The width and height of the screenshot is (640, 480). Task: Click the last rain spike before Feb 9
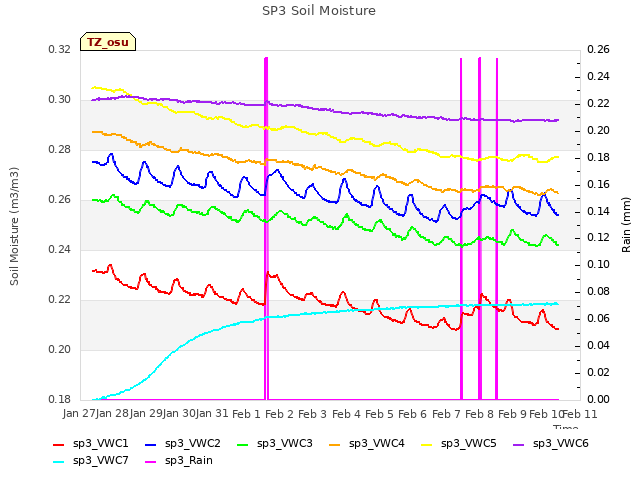[497, 229]
